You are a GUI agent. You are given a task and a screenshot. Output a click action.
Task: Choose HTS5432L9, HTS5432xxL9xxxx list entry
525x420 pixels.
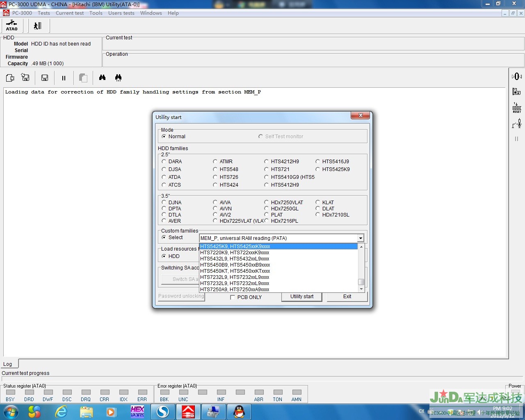pos(278,259)
